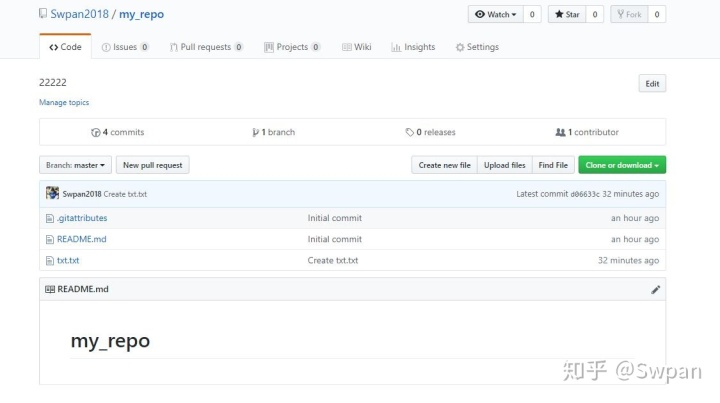Screen dimensions: 720x403
Task: Click the Edit description button
Action: (x=652, y=84)
